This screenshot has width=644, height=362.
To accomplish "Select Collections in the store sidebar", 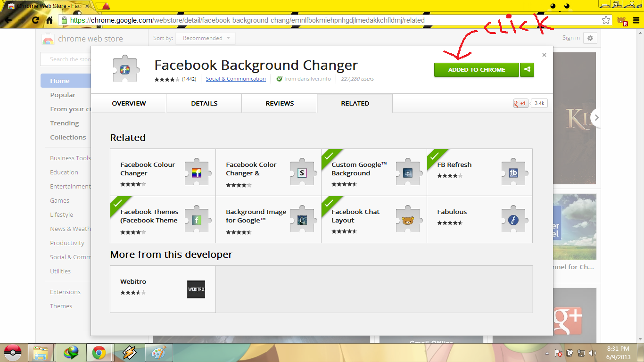I will 68,137.
